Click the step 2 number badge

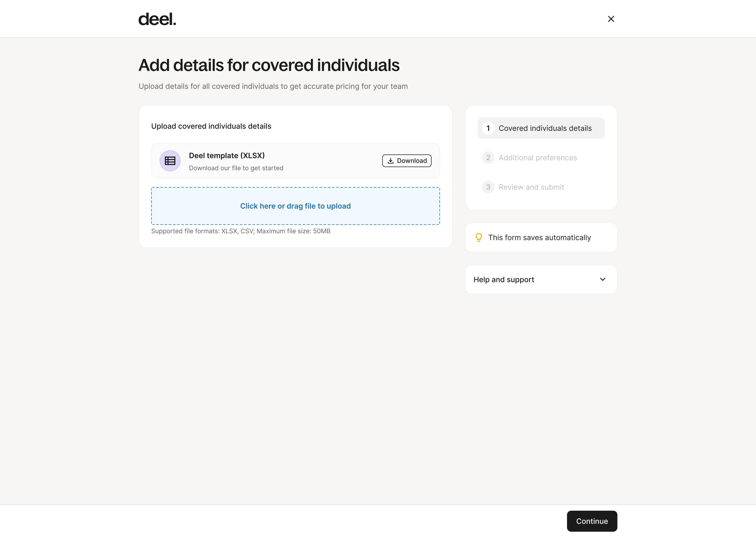tap(488, 158)
